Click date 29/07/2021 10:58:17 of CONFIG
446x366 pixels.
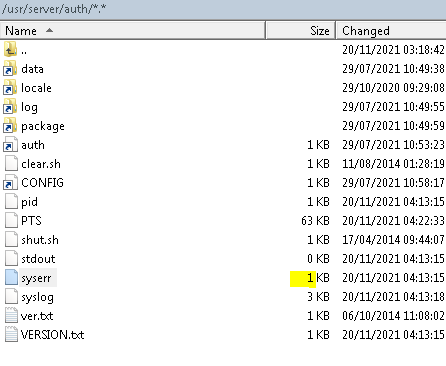click(x=394, y=183)
